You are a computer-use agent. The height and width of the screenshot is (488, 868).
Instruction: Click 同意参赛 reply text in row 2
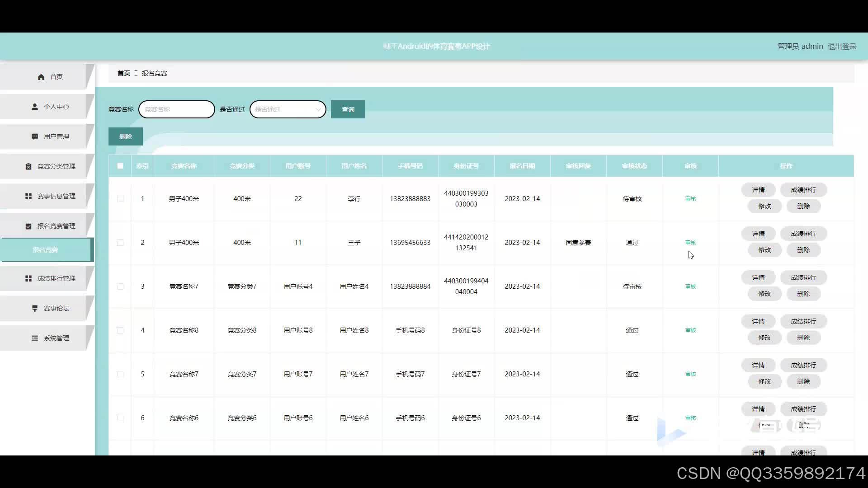click(578, 243)
